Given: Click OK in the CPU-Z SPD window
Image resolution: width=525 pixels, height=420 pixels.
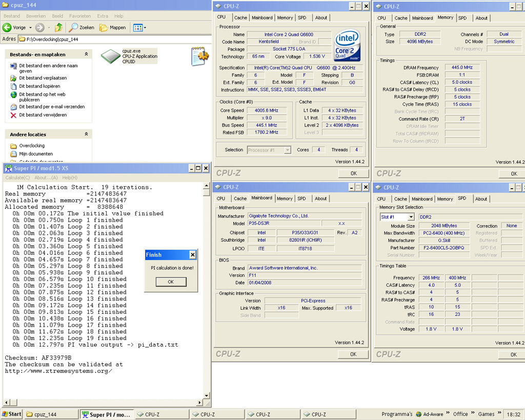Looking at the screenshot, I should click(x=514, y=354).
